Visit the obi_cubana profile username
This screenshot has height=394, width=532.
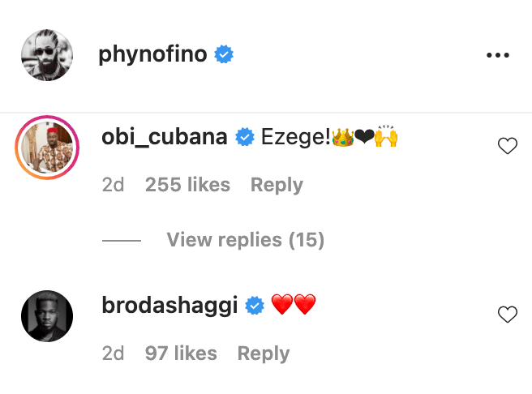(164, 137)
